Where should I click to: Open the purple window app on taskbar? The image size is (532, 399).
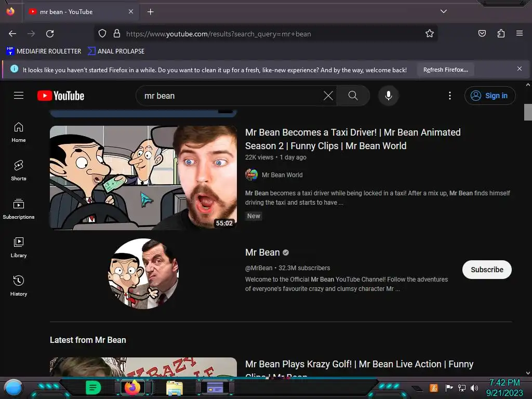(x=215, y=388)
